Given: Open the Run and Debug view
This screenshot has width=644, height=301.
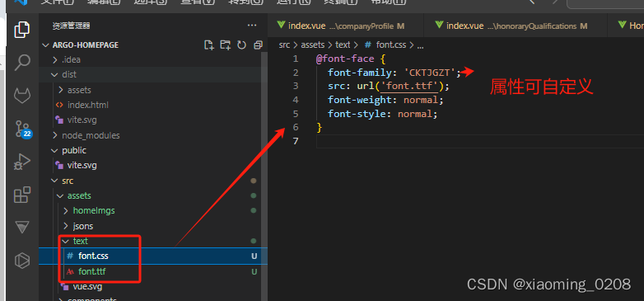Looking at the screenshot, I should point(21,162).
